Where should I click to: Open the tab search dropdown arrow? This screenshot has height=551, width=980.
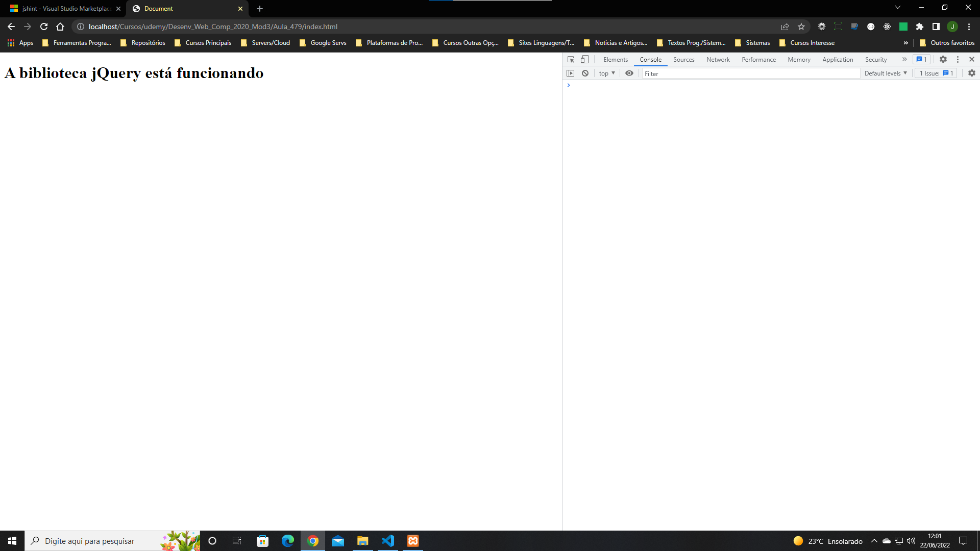[x=897, y=7]
